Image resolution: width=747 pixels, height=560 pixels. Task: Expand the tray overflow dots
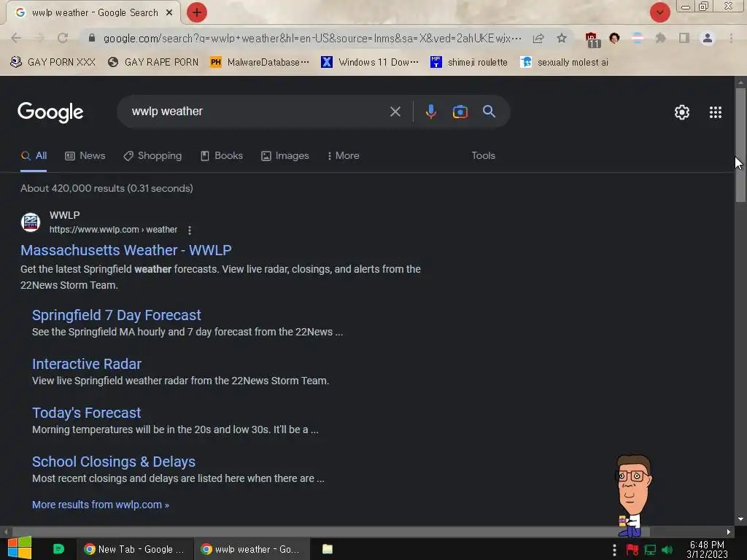tap(614, 550)
